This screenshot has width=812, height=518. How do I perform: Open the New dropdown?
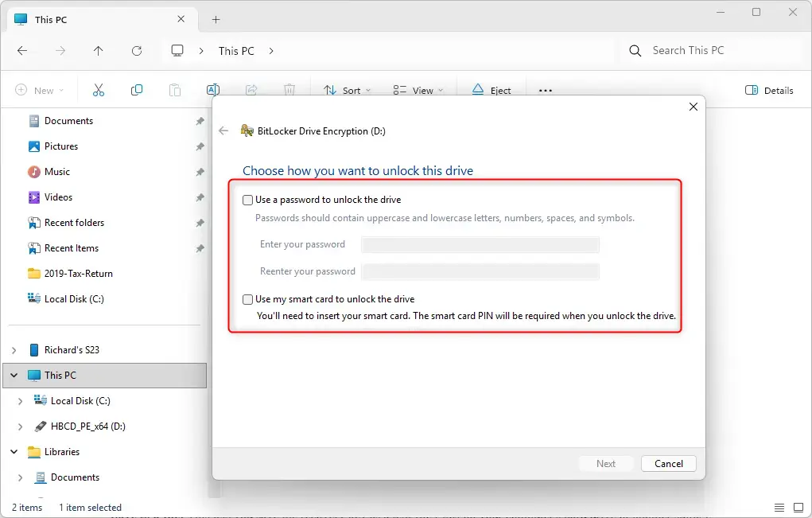coord(40,90)
